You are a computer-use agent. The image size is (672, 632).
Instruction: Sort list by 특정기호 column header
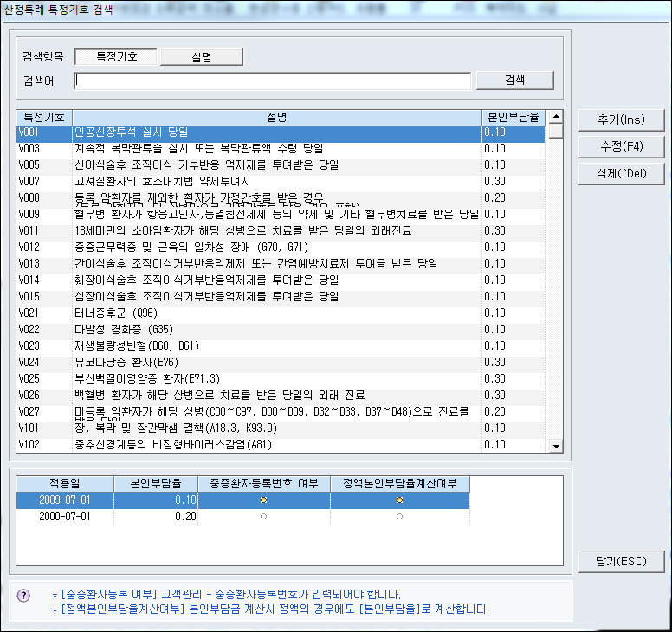click(43, 116)
